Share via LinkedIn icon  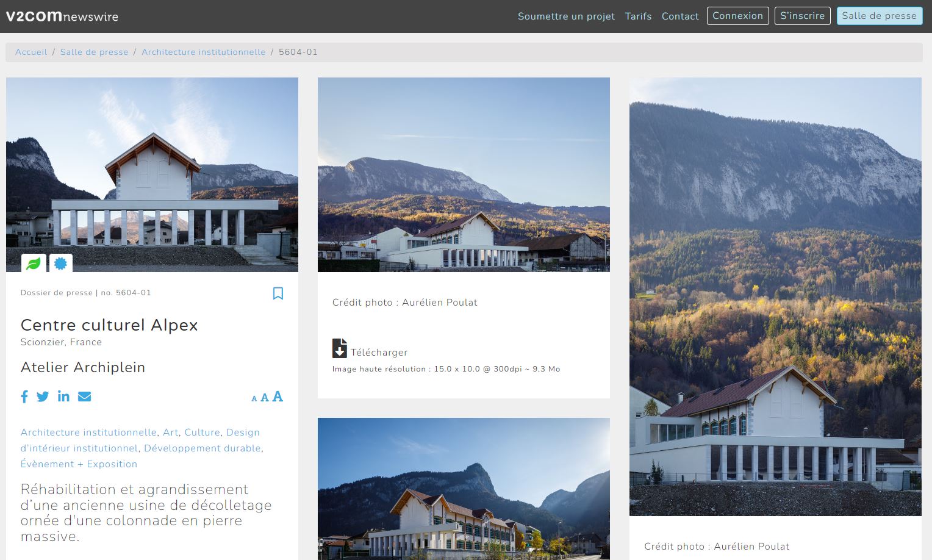pyautogui.click(x=63, y=397)
